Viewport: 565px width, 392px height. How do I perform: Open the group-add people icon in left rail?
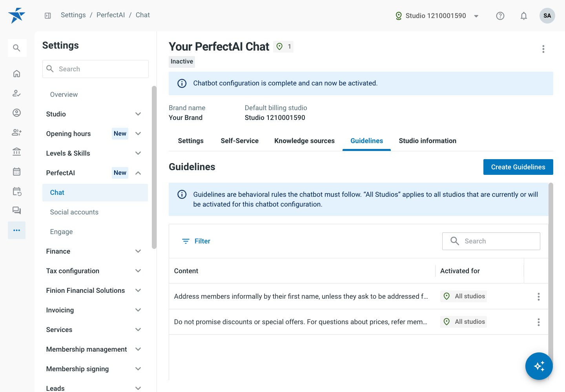click(16, 132)
